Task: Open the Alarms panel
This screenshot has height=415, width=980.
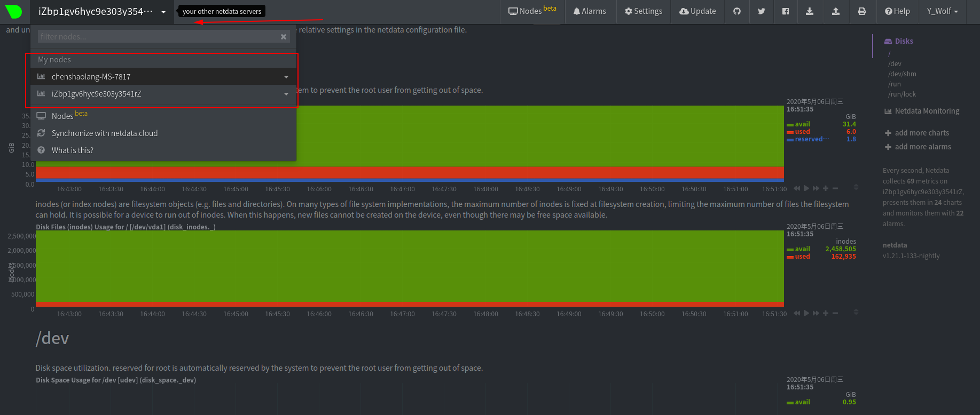Action: click(x=590, y=11)
